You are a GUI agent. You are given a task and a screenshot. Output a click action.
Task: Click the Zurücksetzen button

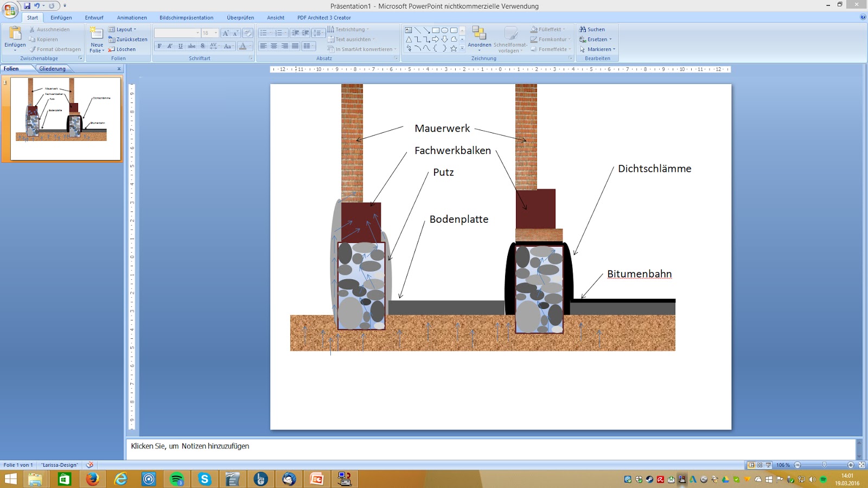[x=128, y=40]
